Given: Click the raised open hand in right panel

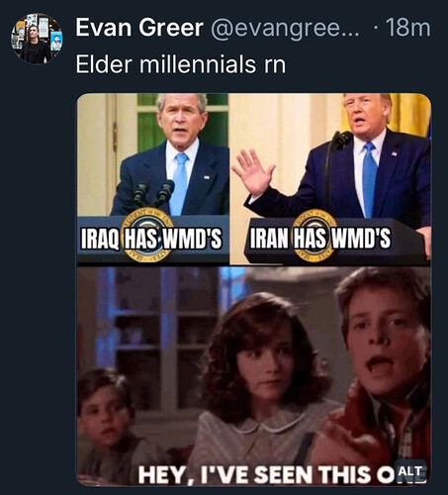Looking at the screenshot, I should (252, 172).
